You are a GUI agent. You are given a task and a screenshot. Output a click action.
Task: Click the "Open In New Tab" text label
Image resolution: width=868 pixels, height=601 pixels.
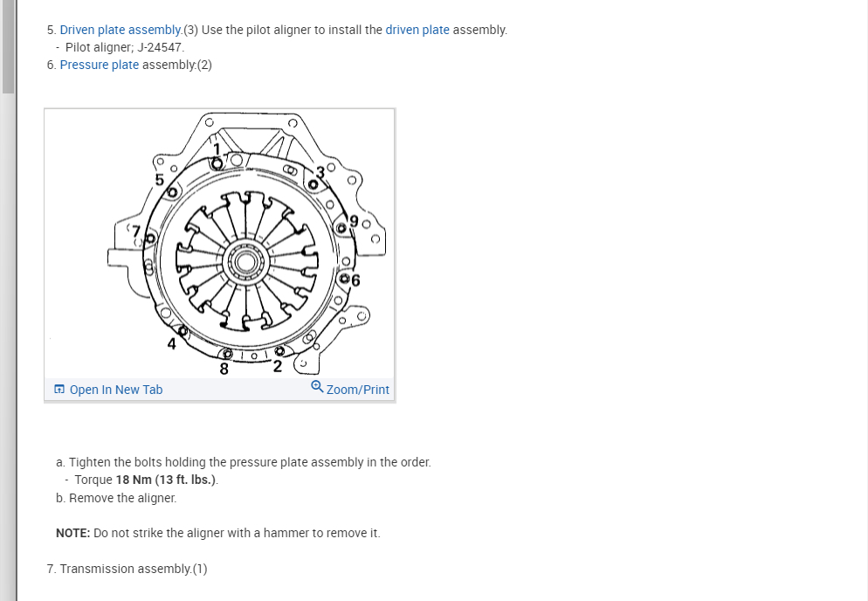coord(115,390)
